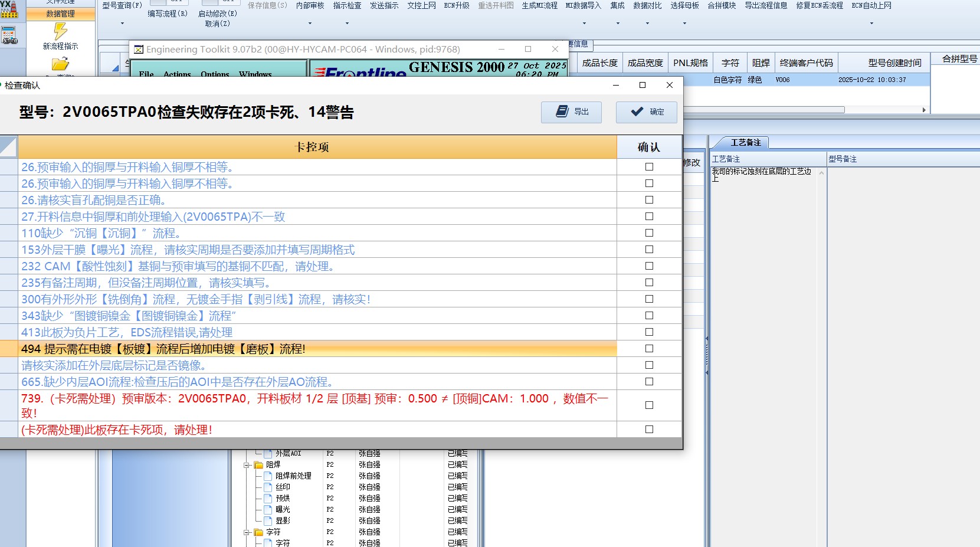Open the calculator link icon in the left sidebar

point(9,35)
